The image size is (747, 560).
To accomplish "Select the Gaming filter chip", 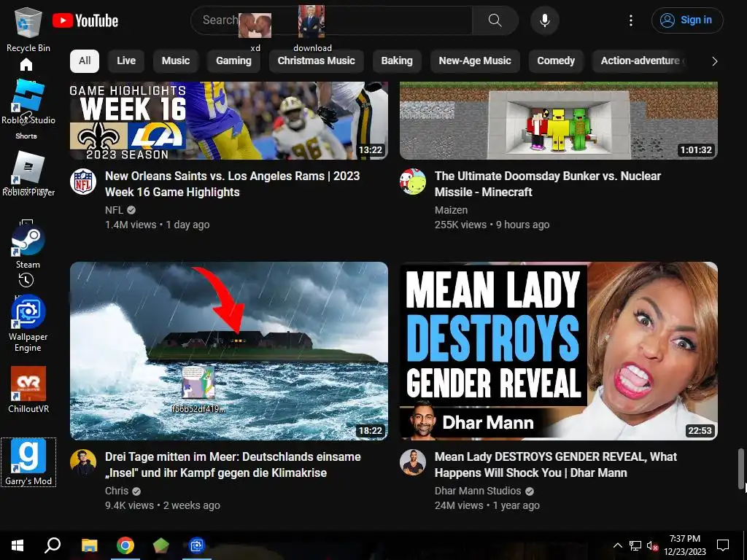I will coord(233,61).
